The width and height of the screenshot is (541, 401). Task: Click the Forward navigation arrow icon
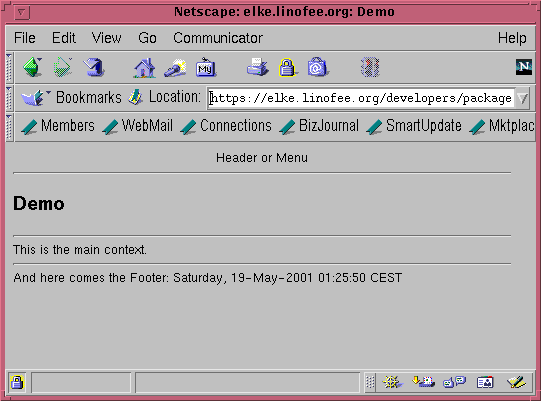pyautogui.click(x=63, y=67)
